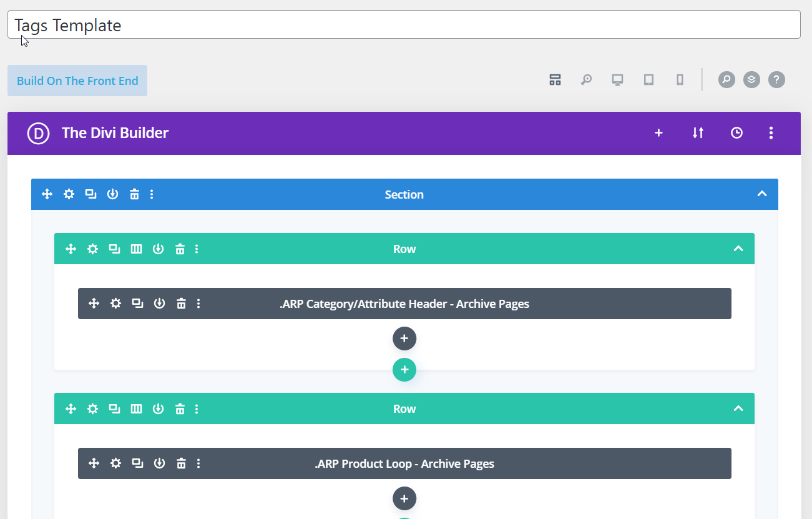Collapse the first Row
The width and height of the screenshot is (812, 519).
738,249
